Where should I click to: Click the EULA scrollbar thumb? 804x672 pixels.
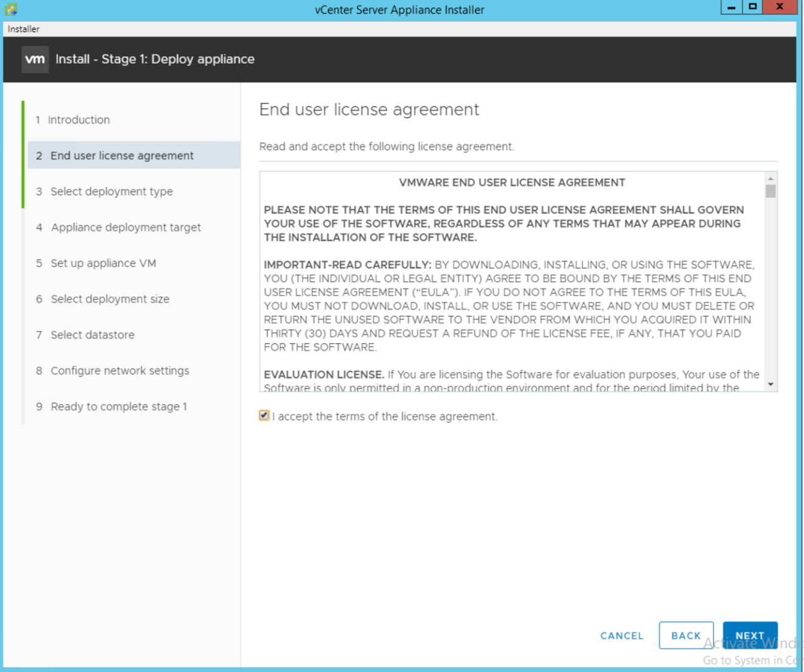pos(771,192)
